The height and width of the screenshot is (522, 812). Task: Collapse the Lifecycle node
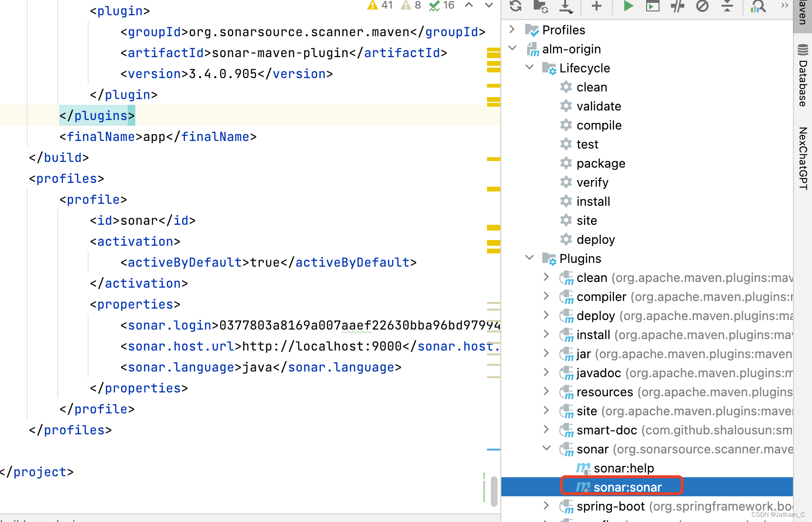click(529, 67)
